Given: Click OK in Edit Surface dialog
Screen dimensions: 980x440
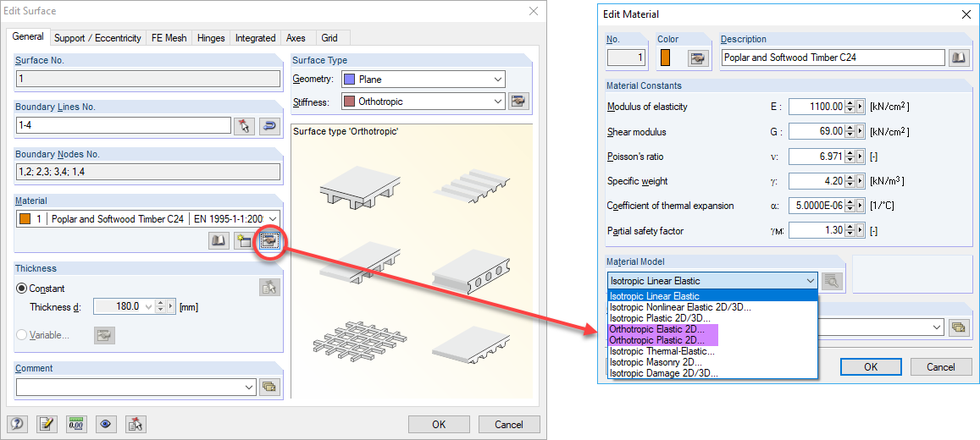Looking at the screenshot, I should click(439, 425).
